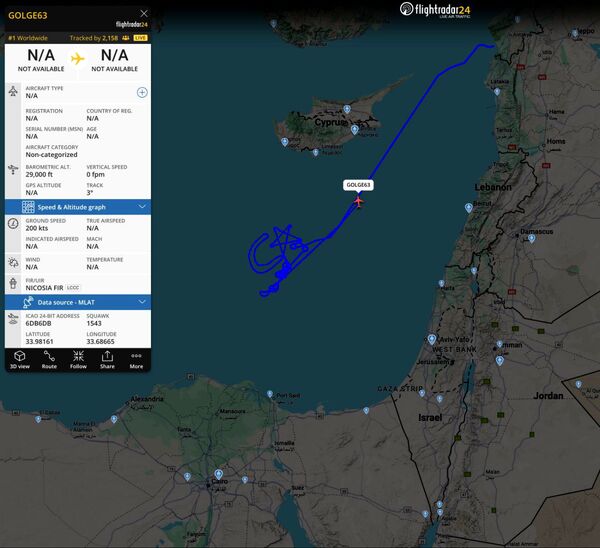600x548 pixels.
Task: Click the NICOSIA FIR entry
Action: point(44,288)
